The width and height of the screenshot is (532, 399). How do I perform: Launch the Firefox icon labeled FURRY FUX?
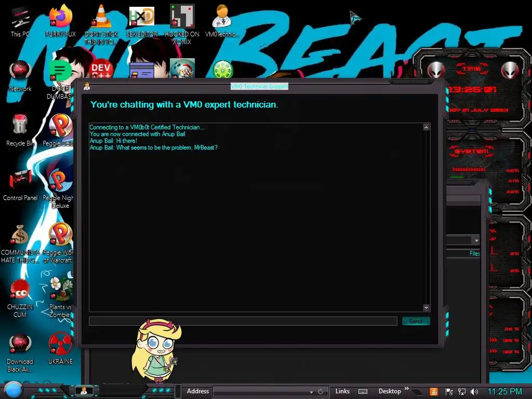(60, 21)
